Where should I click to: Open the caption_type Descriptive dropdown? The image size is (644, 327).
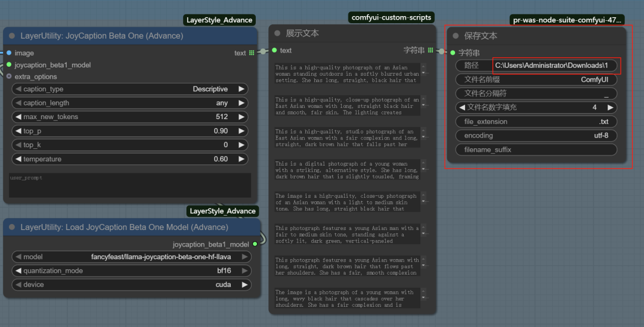tap(130, 89)
